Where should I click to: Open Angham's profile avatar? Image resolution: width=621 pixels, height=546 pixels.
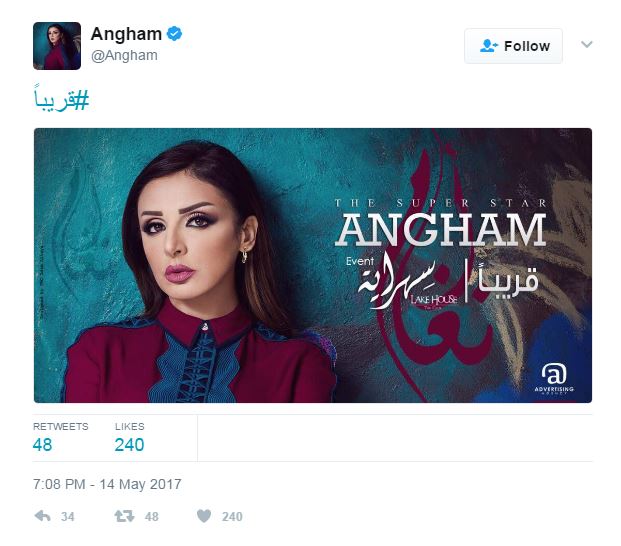point(57,46)
